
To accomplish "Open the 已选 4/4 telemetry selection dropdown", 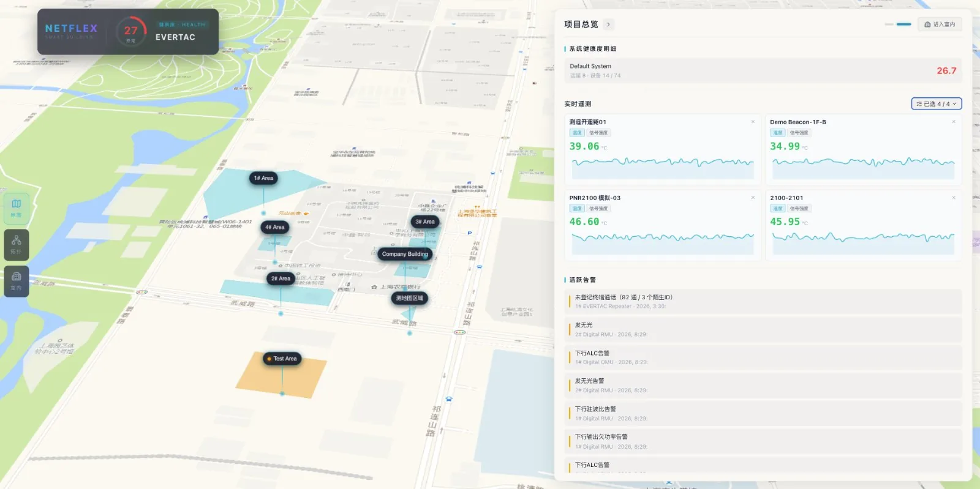I will click(x=937, y=104).
